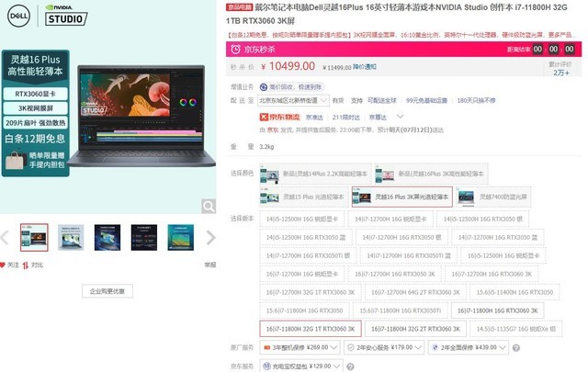Viewport: 588px width, 372px height.
Task: Select fifth colorful screen product thumbnail
Action: (181, 237)
